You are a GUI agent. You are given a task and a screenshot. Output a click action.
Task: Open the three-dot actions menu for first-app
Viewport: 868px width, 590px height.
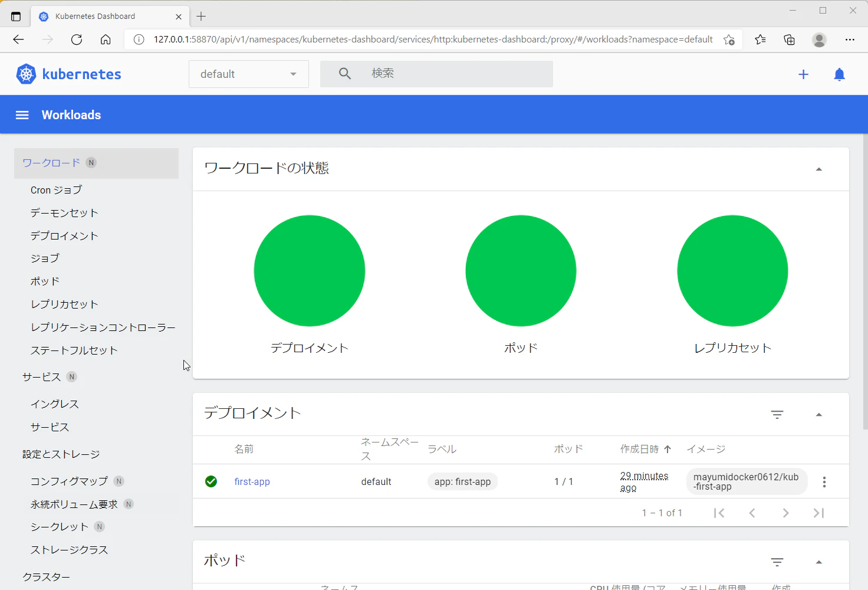pyautogui.click(x=824, y=482)
